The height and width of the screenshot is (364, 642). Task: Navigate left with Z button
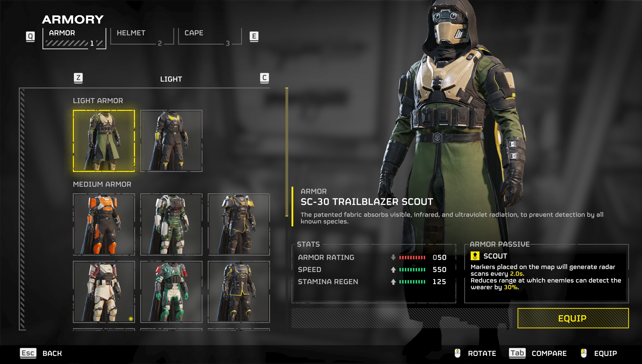click(78, 78)
